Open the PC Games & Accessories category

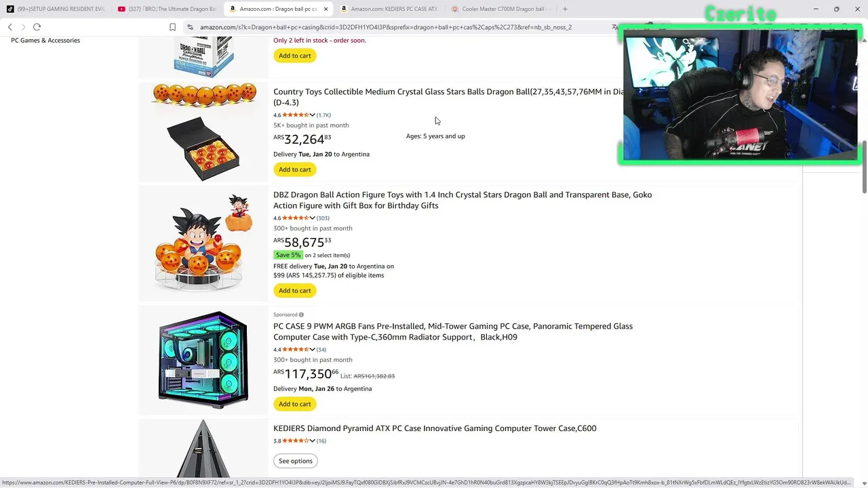(x=45, y=41)
